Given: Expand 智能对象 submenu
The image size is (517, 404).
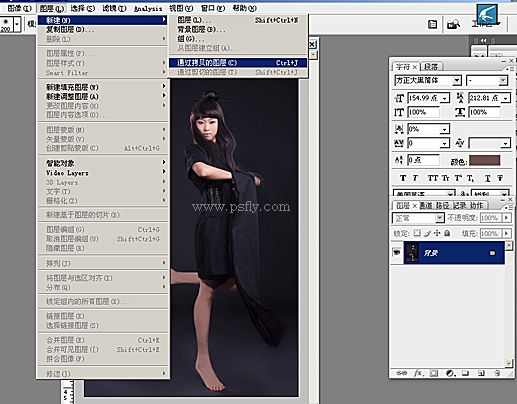Looking at the screenshot, I should coord(103,163).
